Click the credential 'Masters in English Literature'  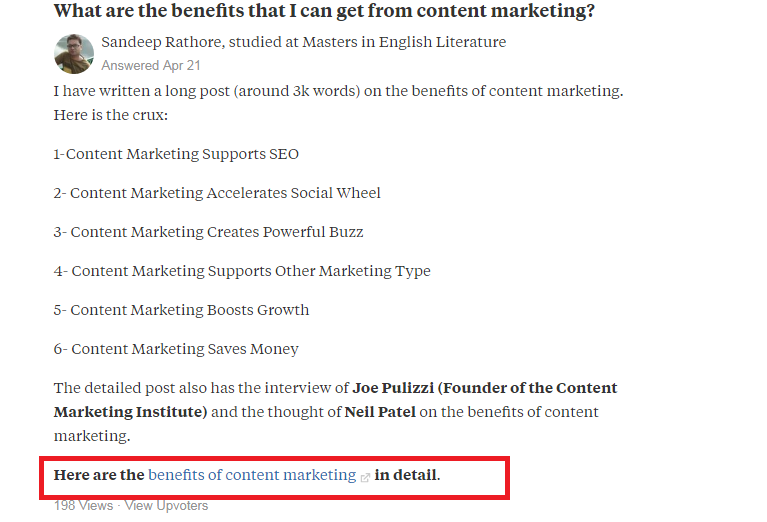click(404, 42)
